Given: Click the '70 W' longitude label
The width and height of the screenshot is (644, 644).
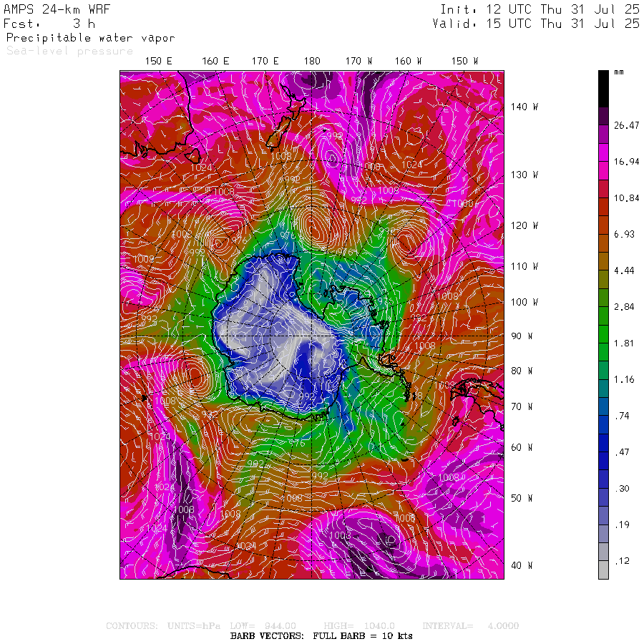Looking at the screenshot, I should pos(522,406).
